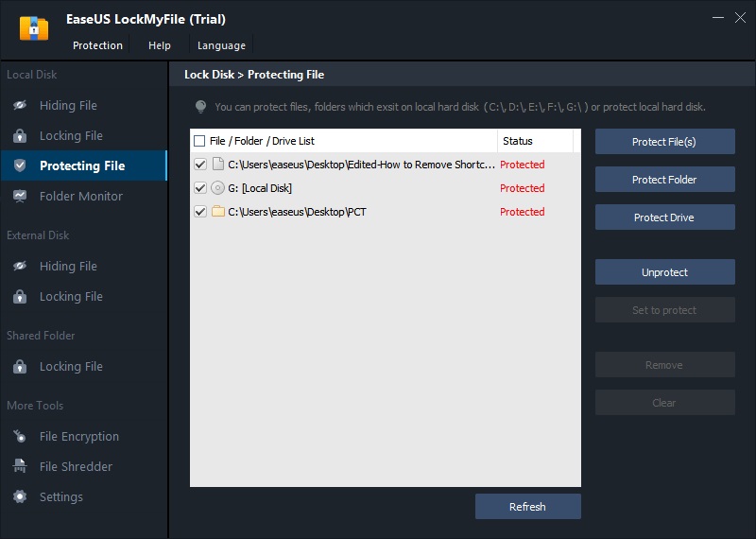Image resolution: width=756 pixels, height=539 pixels.
Task: Open Local Disk Locking File section
Action: [x=83, y=135]
